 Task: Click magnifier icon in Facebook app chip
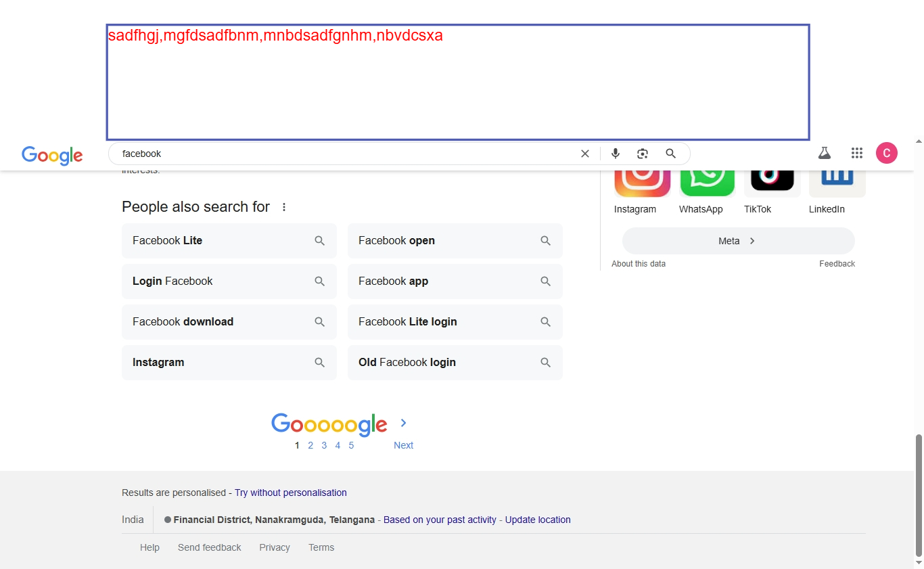pyautogui.click(x=546, y=281)
